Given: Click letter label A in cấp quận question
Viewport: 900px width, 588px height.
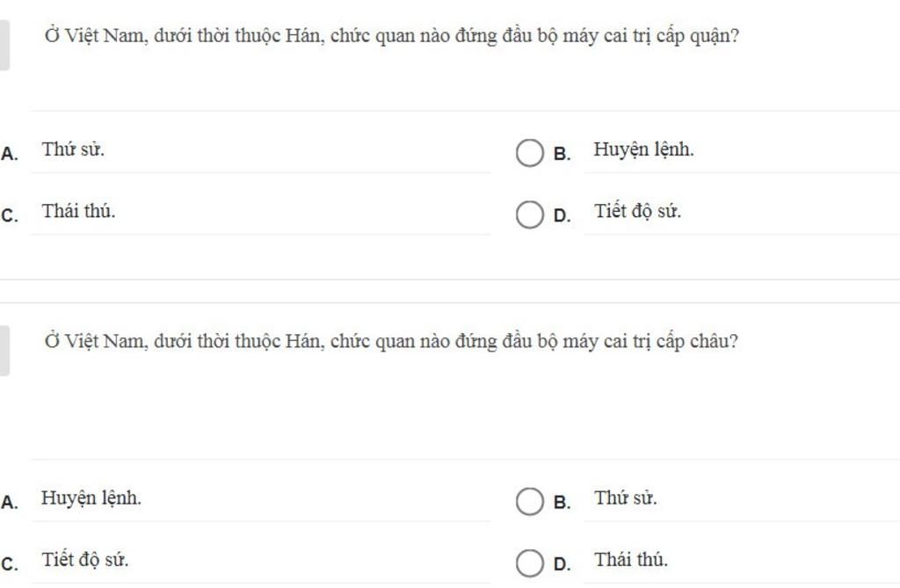Looking at the screenshot, I should pyautogui.click(x=9, y=154).
